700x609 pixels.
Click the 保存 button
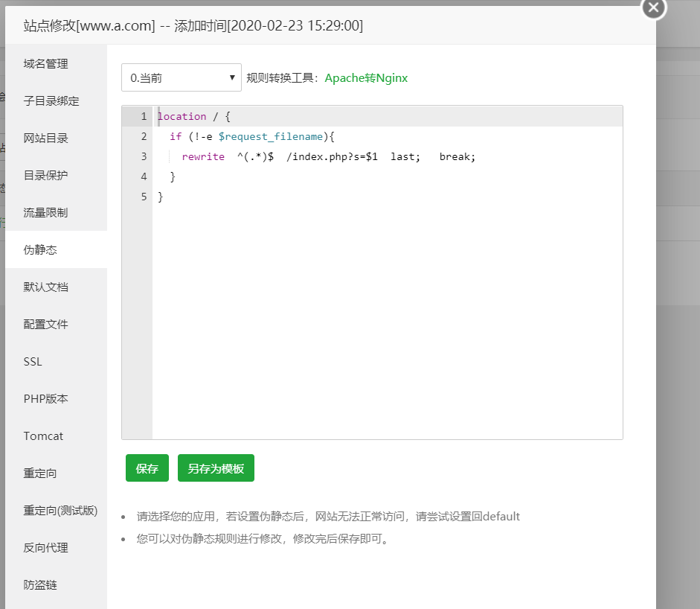click(x=147, y=468)
